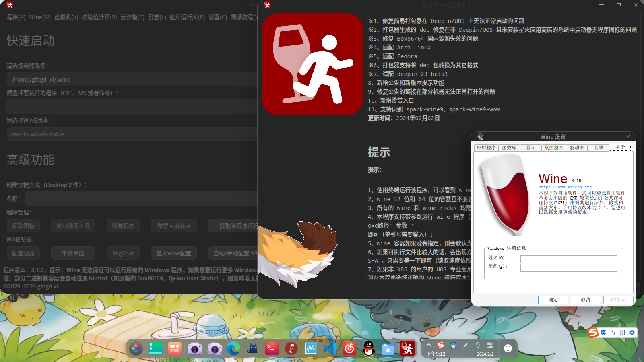Open the launcher icon in the dock
This screenshot has height=362, width=644.
[x=136, y=348]
